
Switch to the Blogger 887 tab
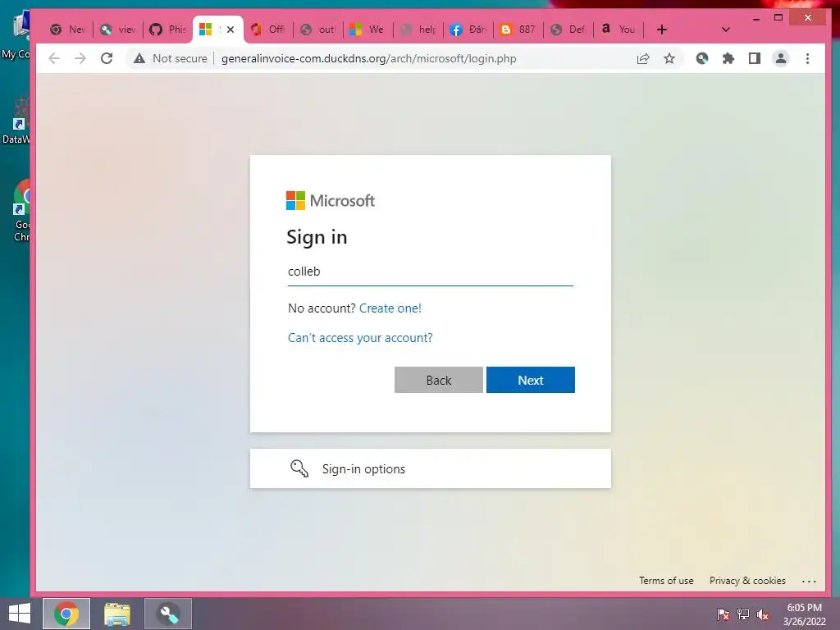click(518, 30)
